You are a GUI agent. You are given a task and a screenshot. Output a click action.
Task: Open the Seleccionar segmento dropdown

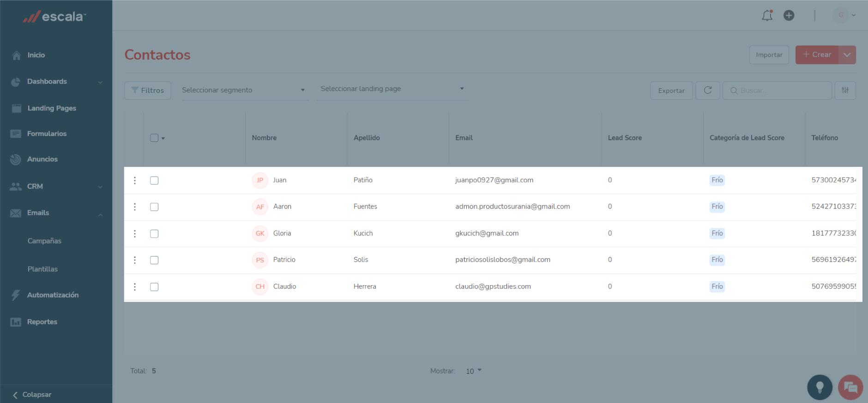244,90
